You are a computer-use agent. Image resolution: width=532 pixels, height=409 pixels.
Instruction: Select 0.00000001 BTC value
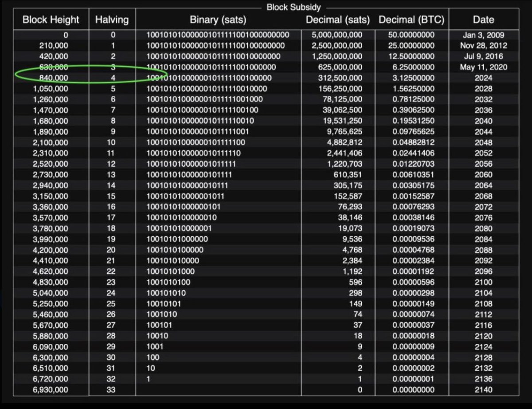414,379
